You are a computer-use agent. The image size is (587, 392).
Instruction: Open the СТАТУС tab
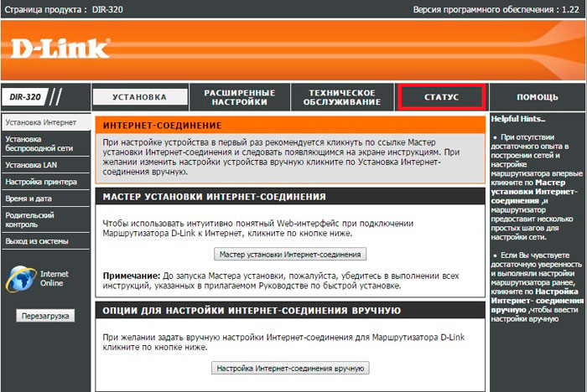coord(441,97)
